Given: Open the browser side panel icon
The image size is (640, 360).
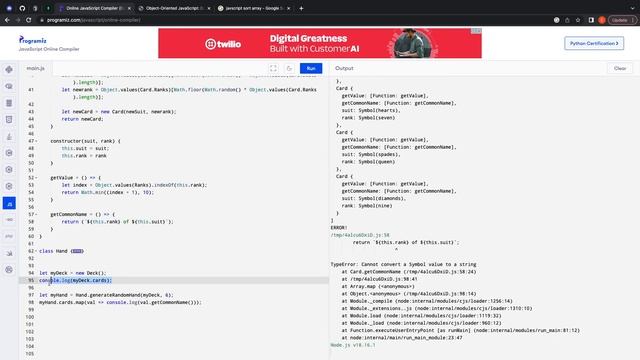Looking at the screenshot, I should point(591,20).
